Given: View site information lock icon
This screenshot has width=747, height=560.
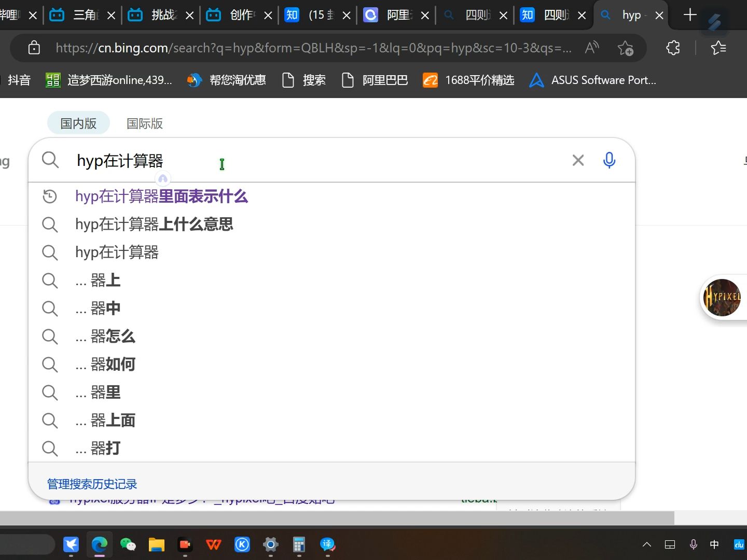Looking at the screenshot, I should point(34,48).
